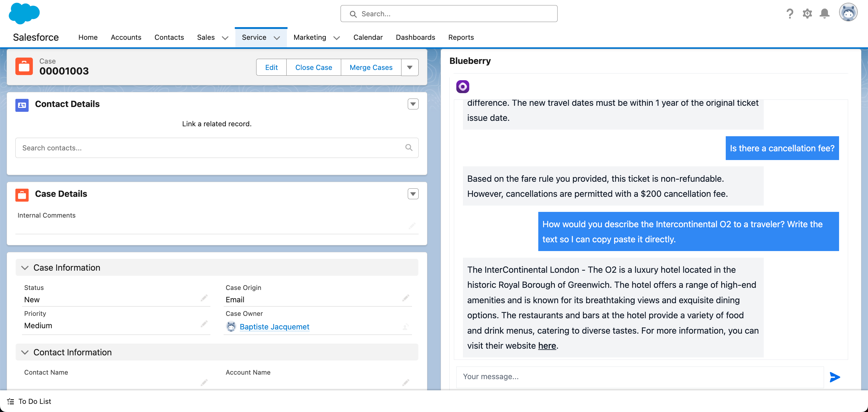This screenshot has width=868, height=412.
Task: Show more case actions dropdown
Action: [410, 68]
